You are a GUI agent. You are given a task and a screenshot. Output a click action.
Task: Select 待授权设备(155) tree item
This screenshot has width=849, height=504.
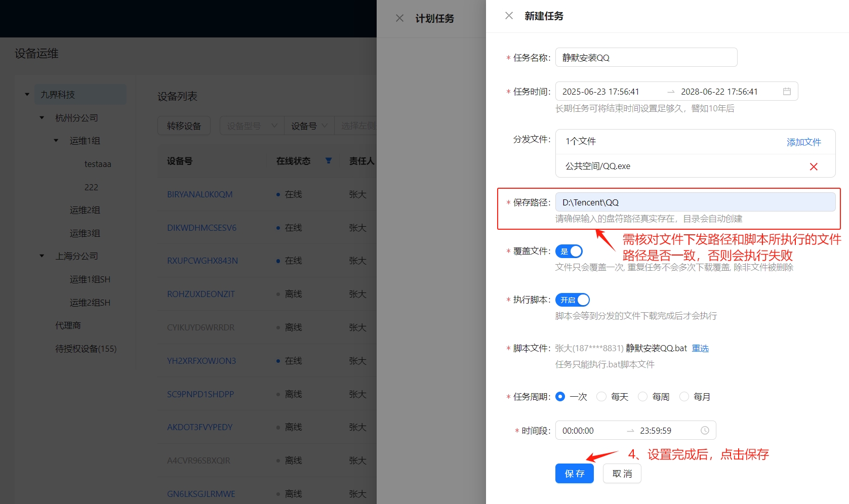pos(86,349)
